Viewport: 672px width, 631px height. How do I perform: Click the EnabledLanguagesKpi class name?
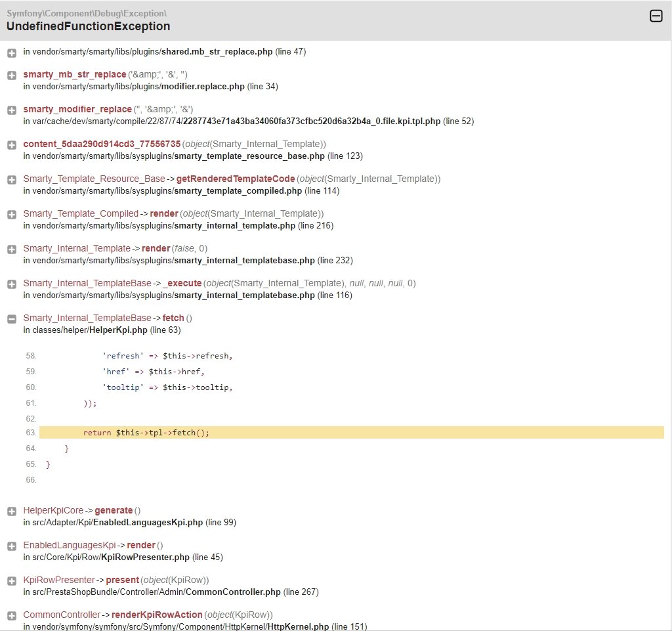click(x=70, y=545)
